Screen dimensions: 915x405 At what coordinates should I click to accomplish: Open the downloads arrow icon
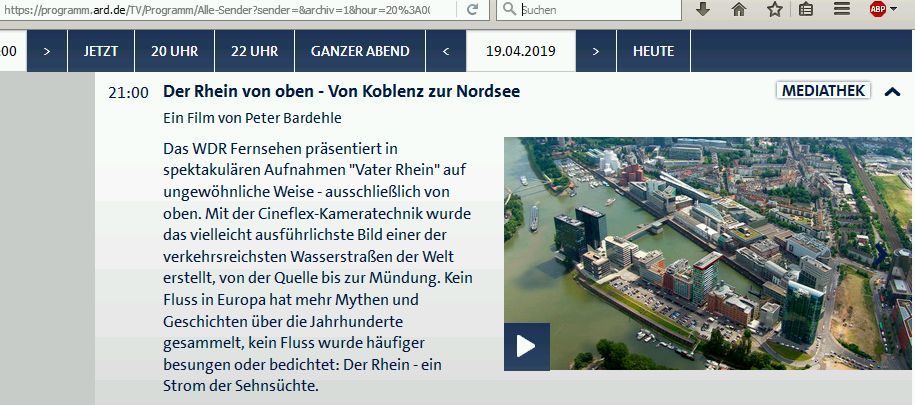pos(703,9)
